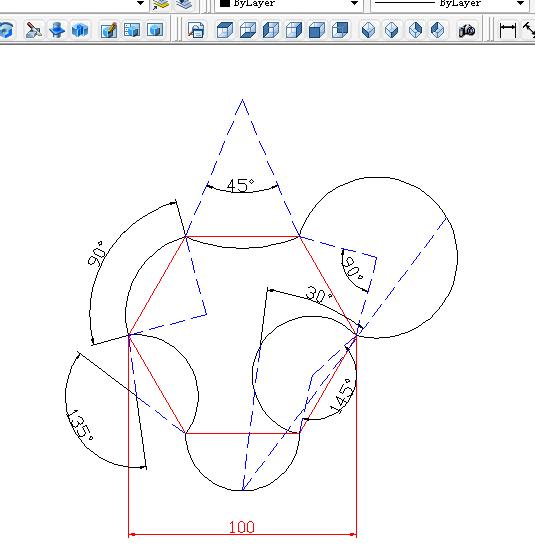Click the Shell solid icon

(80, 30)
